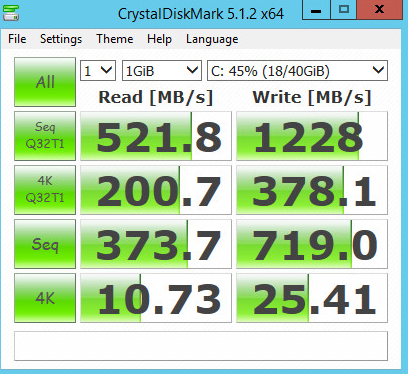Click the Read [MB/s] column header
Image resolution: width=408 pixels, height=374 pixels.
[x=156, y=98]
